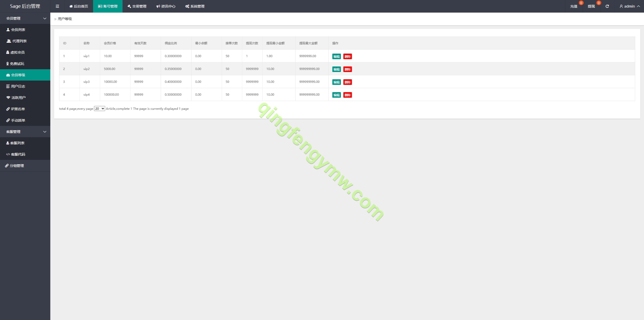The height and width of the screenshot is (320, 644).
Task: Open 活跃用户 in the sidebar
Action: click(25, 98)
